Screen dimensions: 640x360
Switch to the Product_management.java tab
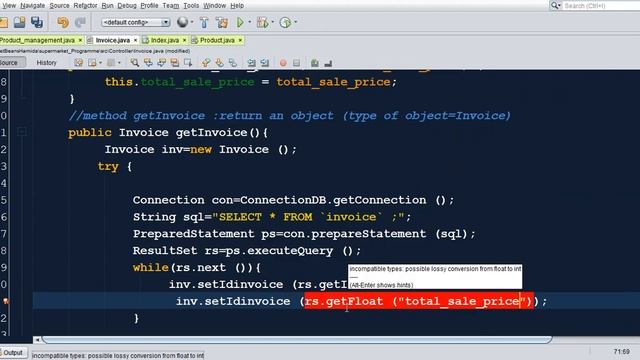click(37, 40)
